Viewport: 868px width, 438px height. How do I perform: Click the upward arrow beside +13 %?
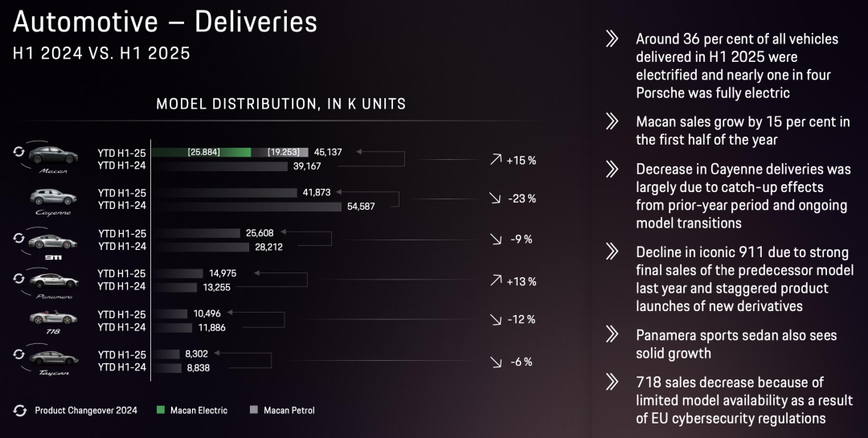coord(495,281)
